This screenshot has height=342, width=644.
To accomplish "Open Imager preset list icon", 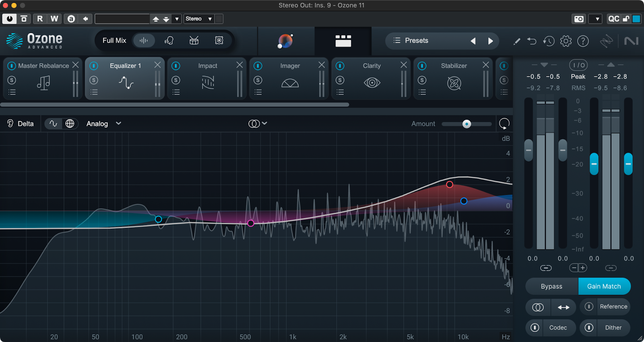I will (258, 92).
